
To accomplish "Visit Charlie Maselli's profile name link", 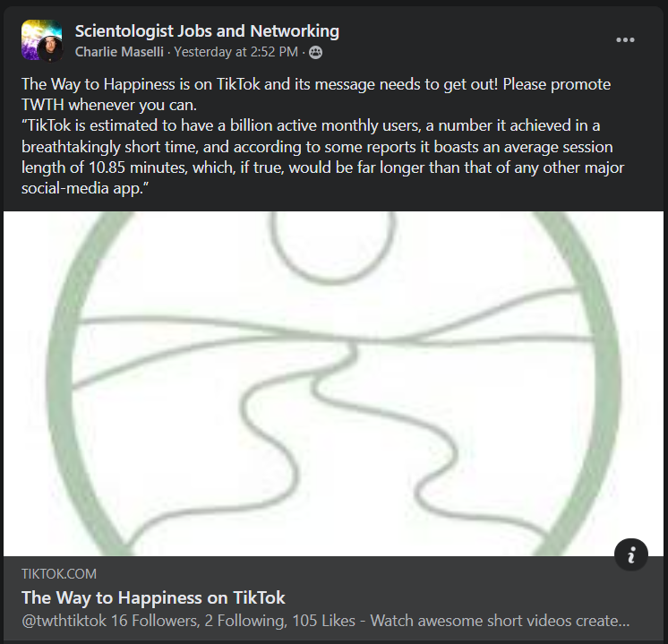I will point(119,52).
